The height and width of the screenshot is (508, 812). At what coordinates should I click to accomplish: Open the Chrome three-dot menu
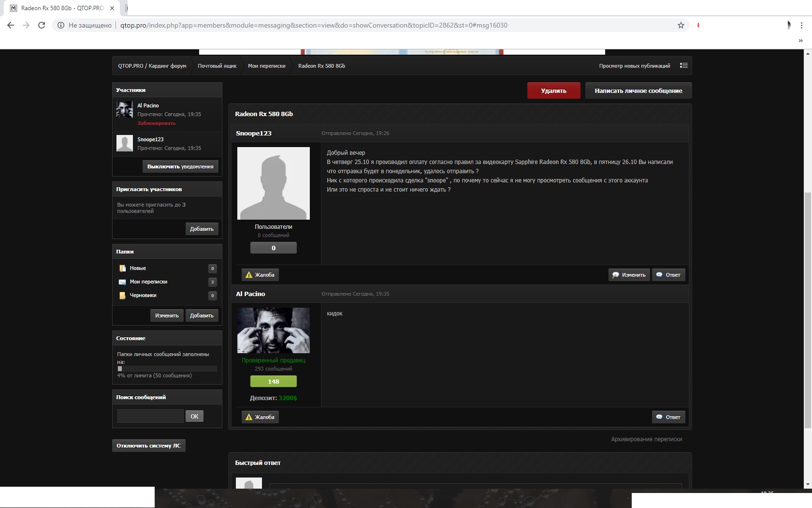(x=801, y=25)
